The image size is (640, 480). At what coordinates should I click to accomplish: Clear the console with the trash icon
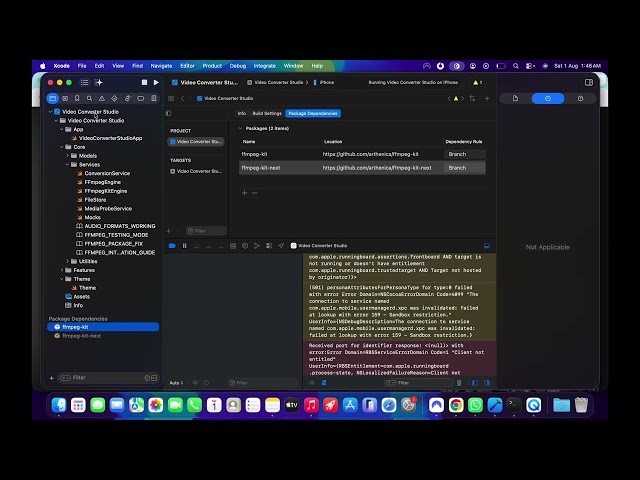click(x=459, y=383)
